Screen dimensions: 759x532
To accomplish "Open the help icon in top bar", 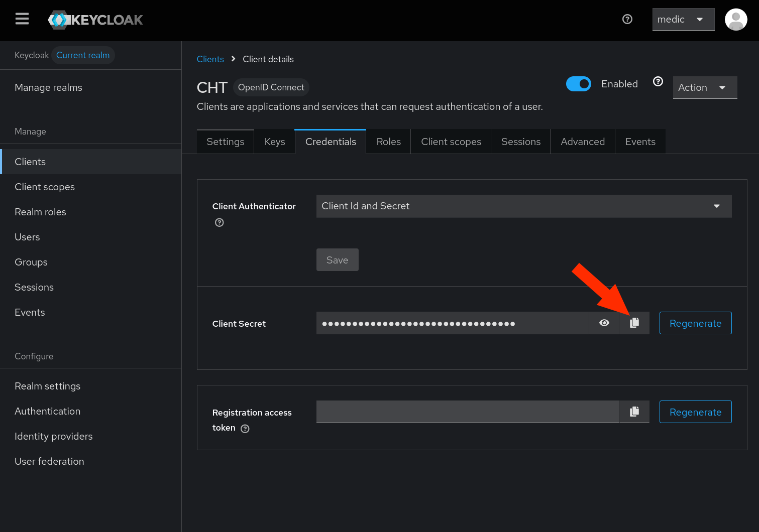I will pyautogui.click(x=627, y=19).
